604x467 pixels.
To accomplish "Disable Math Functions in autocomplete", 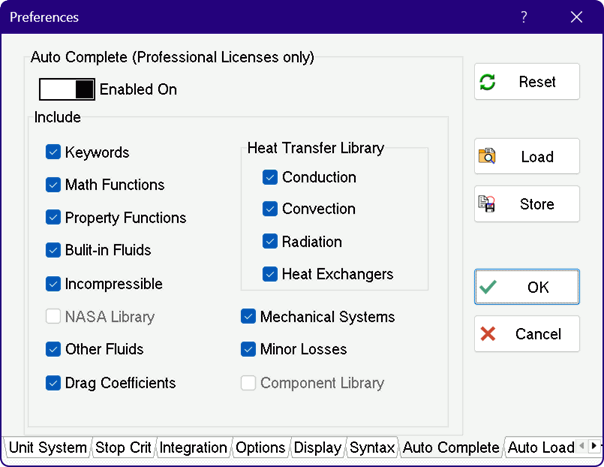I will pos(54,185).
